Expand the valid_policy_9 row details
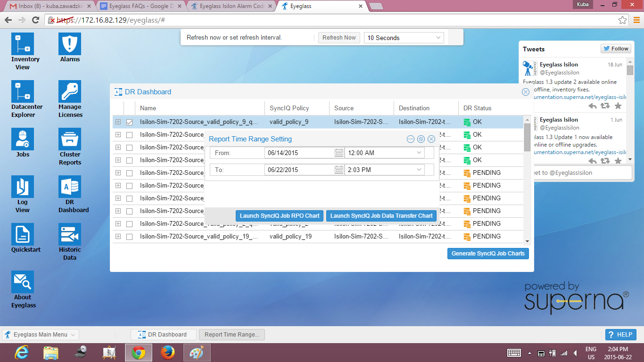 pyautogui.click(x=118, y=122)
